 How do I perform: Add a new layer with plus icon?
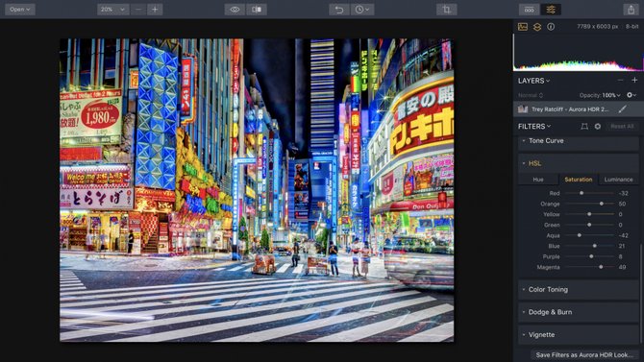634,81
